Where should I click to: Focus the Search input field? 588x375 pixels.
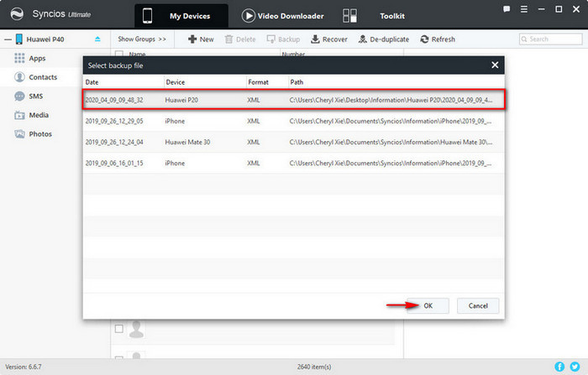(x=550, y=39)
